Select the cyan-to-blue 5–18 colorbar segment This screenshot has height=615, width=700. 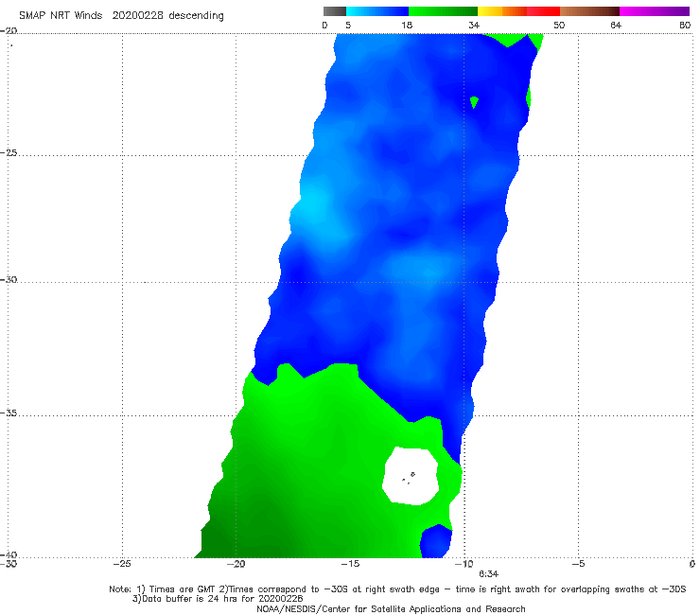click(377, 11)
